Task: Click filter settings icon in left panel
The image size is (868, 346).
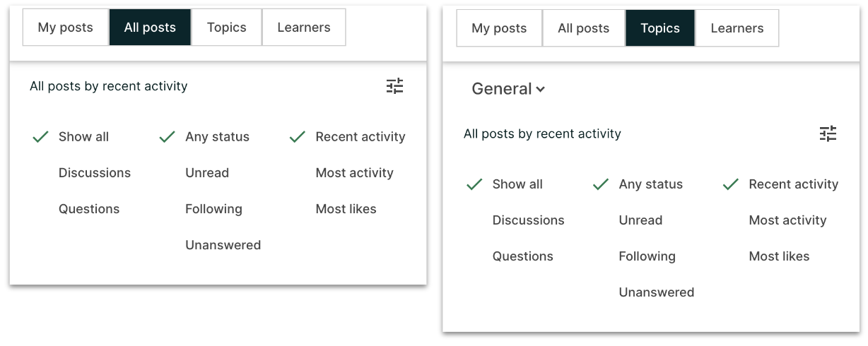Action: point(394,86)
